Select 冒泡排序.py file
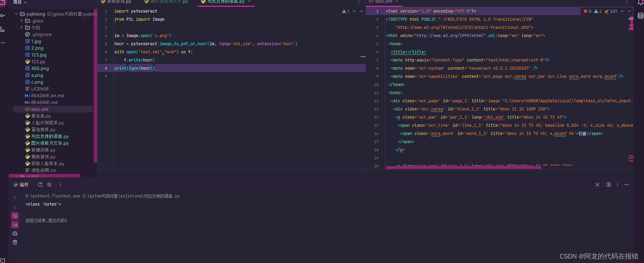Screen dimensions: 644x263 [40, 129]
